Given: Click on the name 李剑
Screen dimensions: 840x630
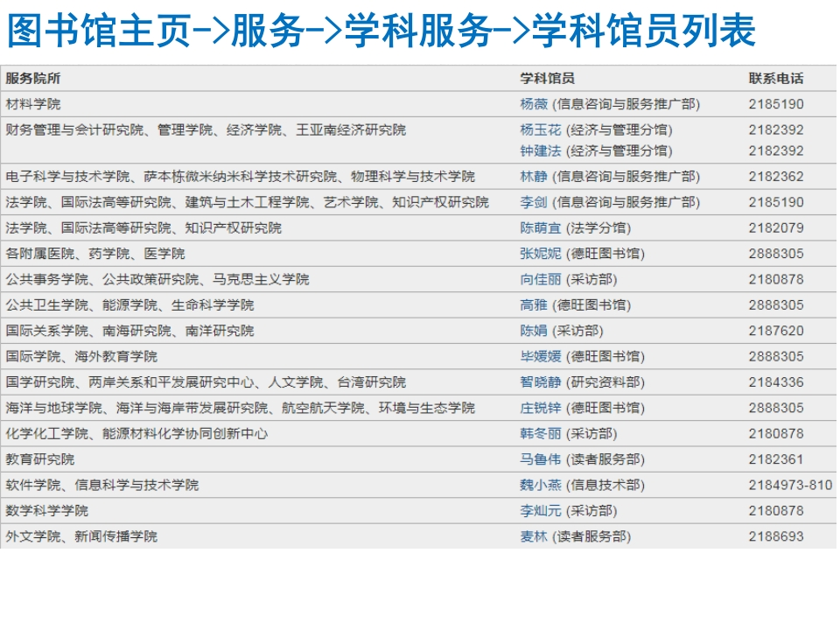Looking at the screenshot, I should point(534,202).
